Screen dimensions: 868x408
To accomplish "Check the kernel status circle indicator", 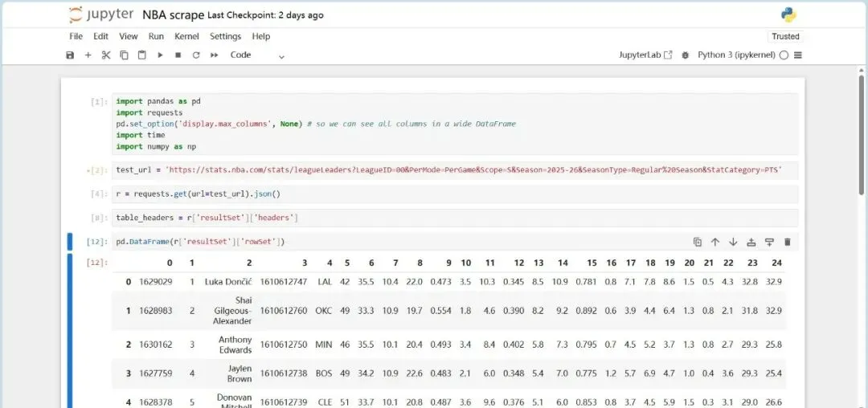I will point(784,55).
